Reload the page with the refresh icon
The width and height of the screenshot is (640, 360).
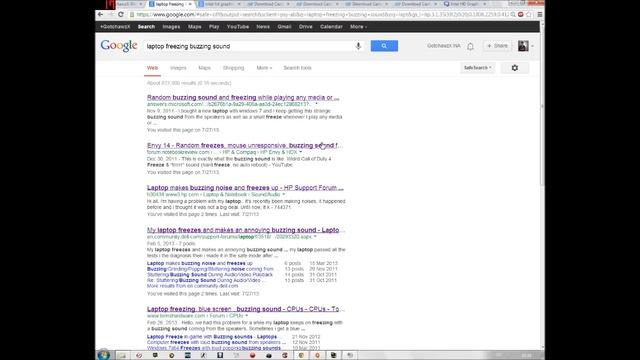click(x=121, y=14)
